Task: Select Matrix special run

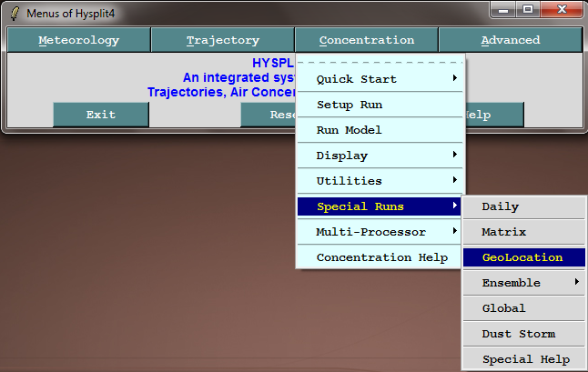Action: pos(524,232)
